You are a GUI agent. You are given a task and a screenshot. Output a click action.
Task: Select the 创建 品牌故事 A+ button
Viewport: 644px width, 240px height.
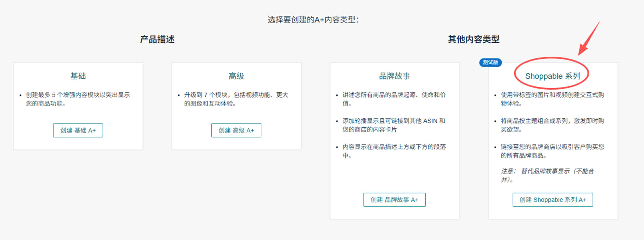pos(394,200)
